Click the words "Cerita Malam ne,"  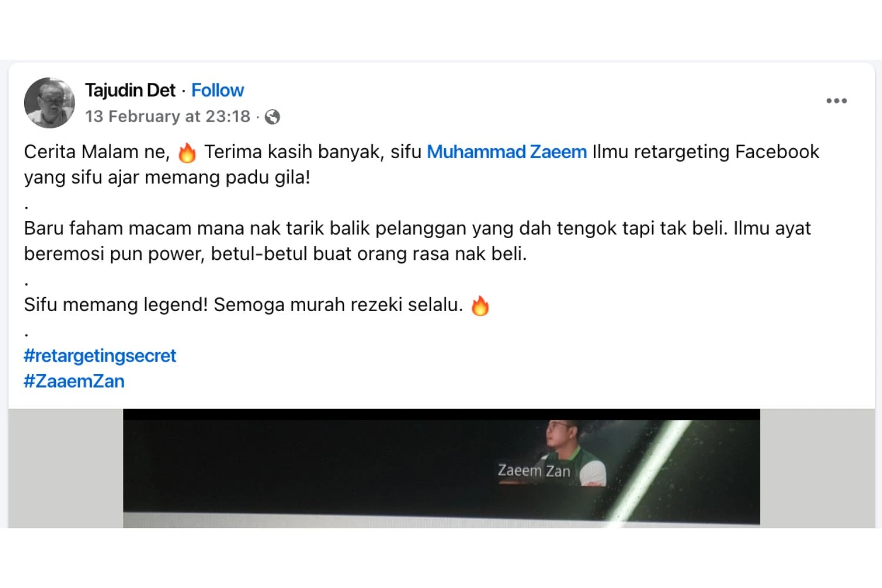(x=97, y=152)
